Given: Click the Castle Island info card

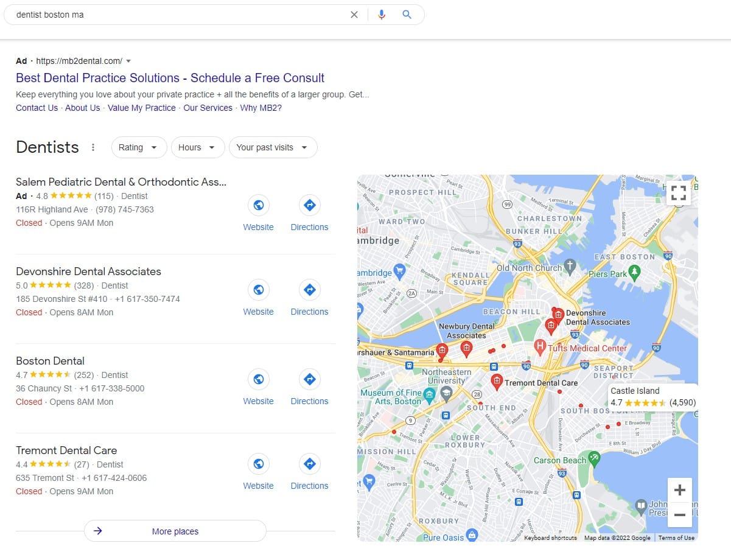Looking at the screenshot, I should click(x=652, y=396).
